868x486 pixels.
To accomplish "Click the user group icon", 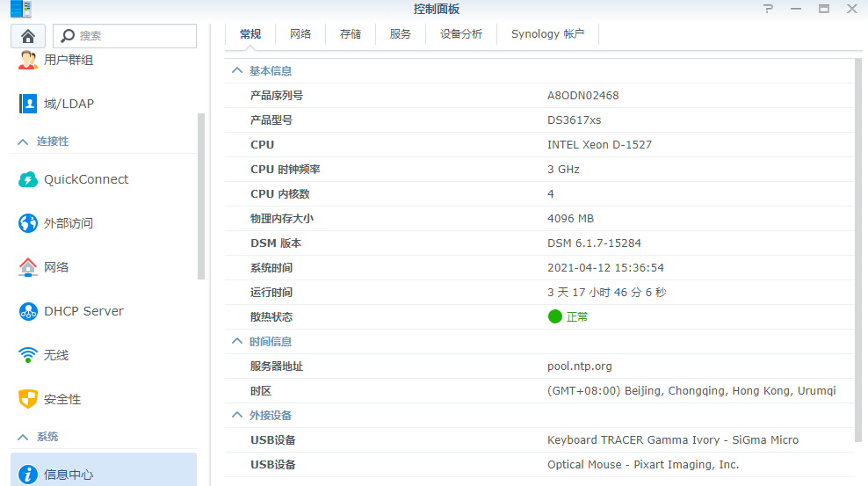I will point(28,60).
